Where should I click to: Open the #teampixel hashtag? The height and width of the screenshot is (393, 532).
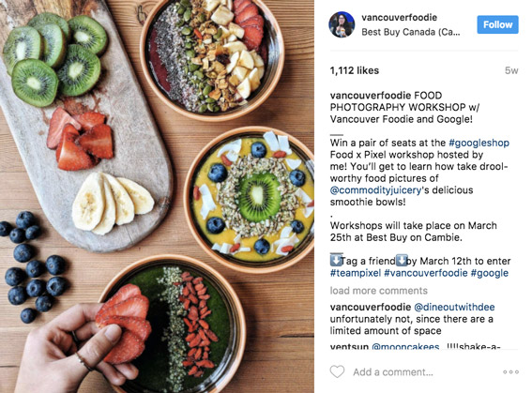tap(356, 273)
